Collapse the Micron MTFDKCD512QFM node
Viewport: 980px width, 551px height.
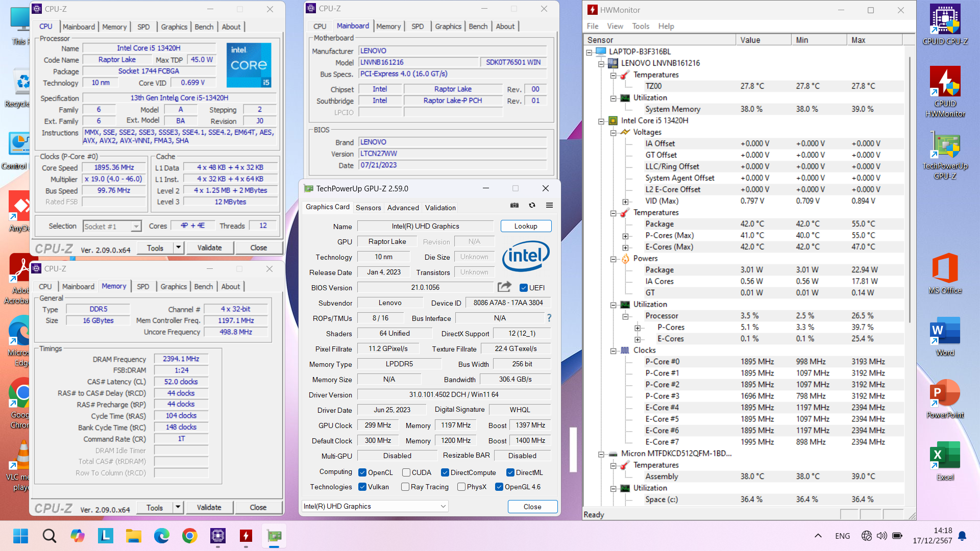pyautogui.click(x=601, y=454)
